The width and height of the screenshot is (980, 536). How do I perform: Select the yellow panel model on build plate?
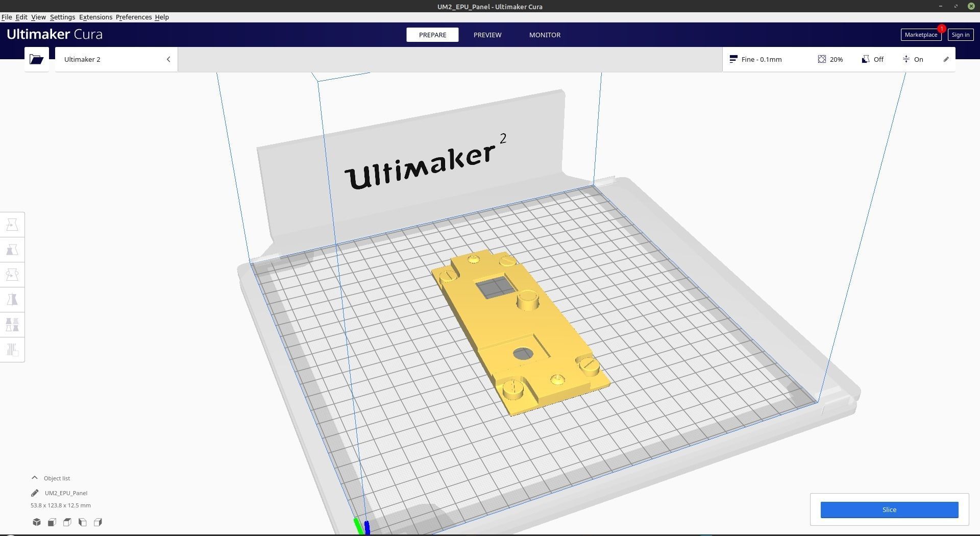(521, 327)
